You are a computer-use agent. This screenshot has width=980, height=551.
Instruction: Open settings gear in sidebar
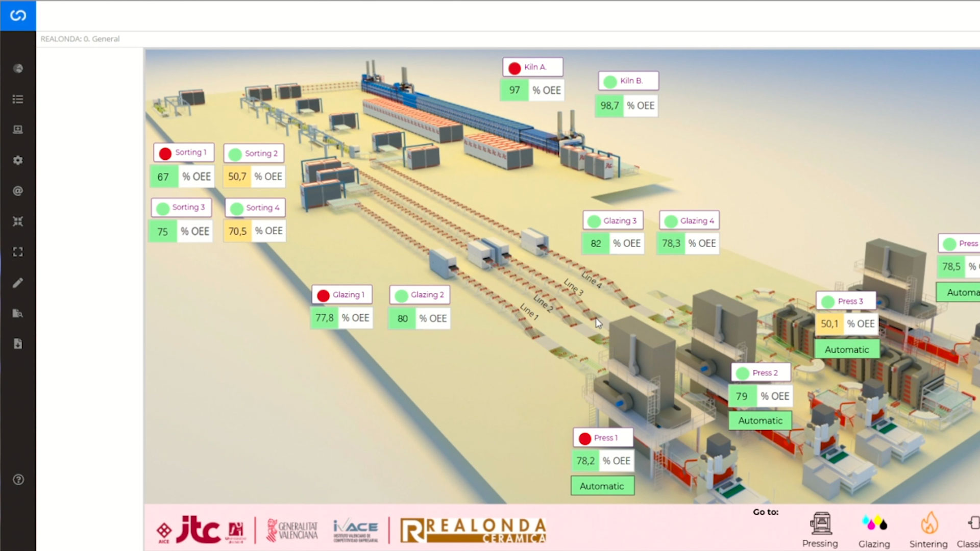click(x=18, y=160)
